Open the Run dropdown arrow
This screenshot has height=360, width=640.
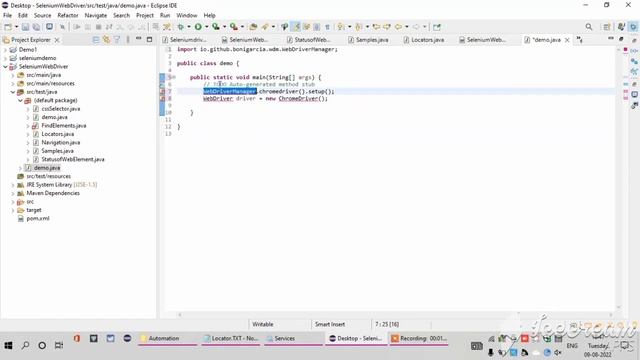tap(207, 27)
